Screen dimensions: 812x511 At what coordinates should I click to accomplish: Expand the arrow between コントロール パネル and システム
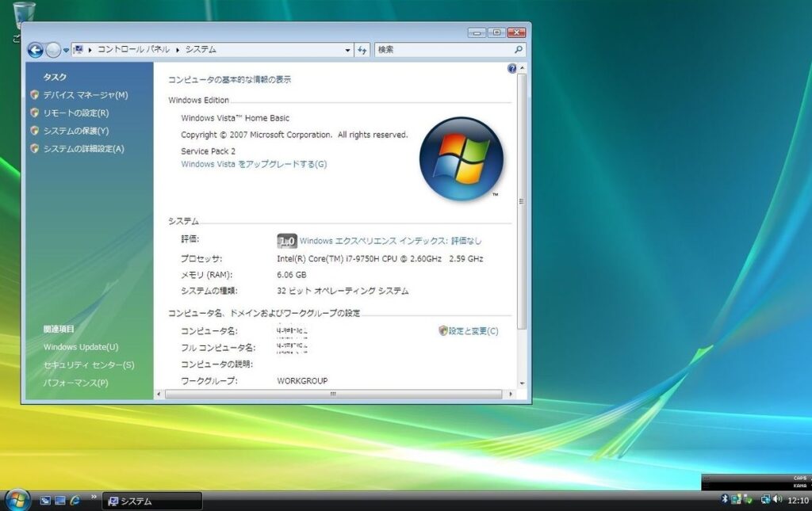[x=178, y=50]
